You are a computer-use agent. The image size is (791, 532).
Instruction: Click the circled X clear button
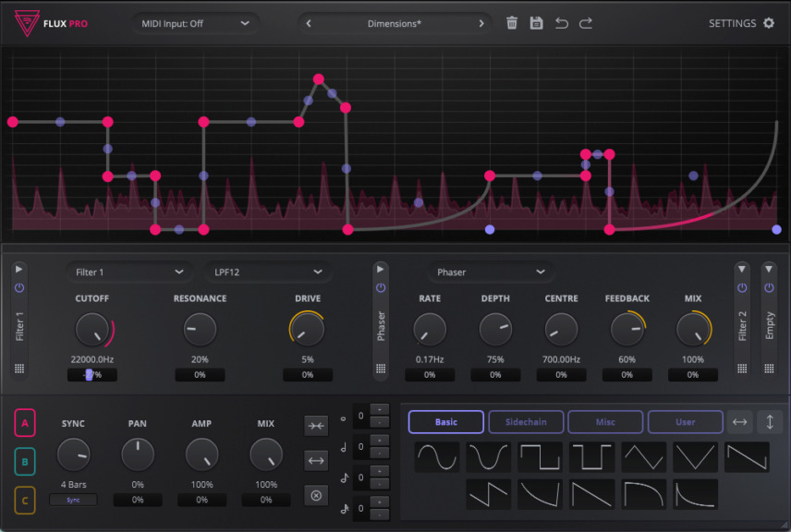tap(316, 496)
